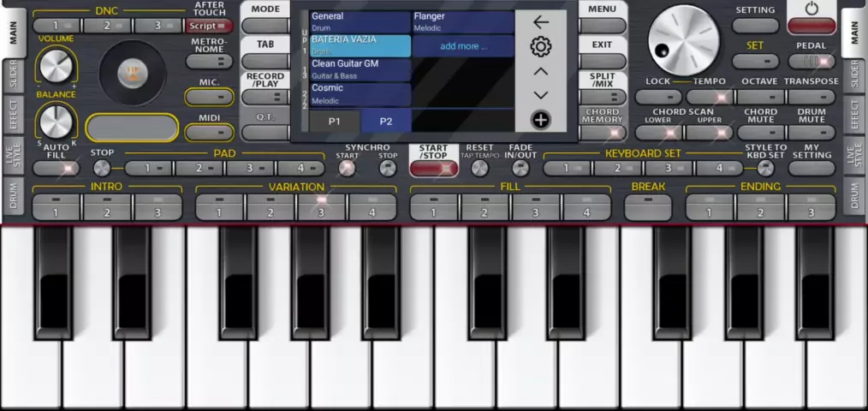Toggle Drum Mute

coord(811,133)
